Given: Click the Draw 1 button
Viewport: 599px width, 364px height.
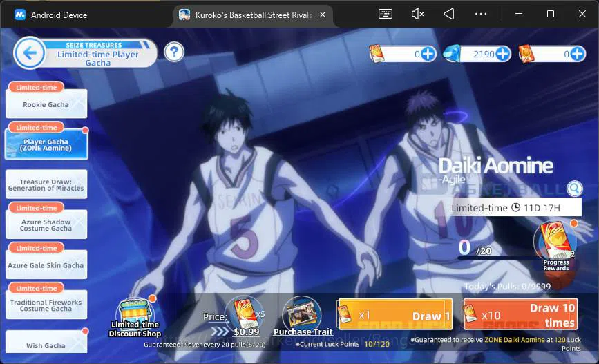Looking at the screenshot, I should pos(394,314).
